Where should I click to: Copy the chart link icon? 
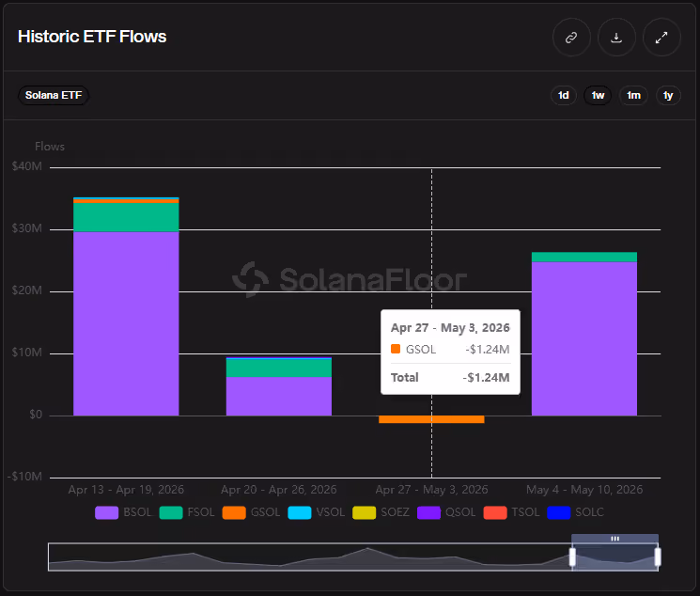tap(571, 38)
